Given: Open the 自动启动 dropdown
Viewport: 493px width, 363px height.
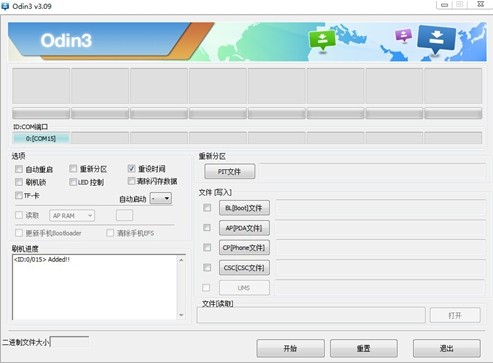Looking at the screenshot, I should (161, 199).
